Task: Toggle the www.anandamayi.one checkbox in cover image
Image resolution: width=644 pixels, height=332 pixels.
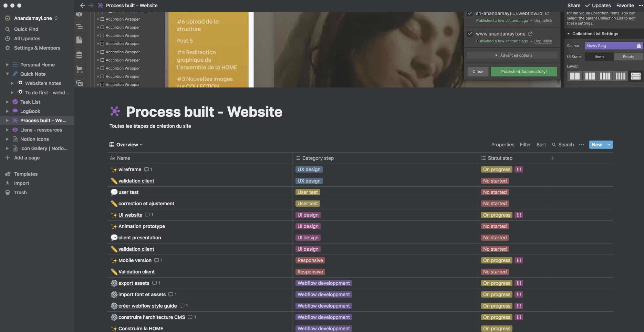Action: tap(470, 34)
